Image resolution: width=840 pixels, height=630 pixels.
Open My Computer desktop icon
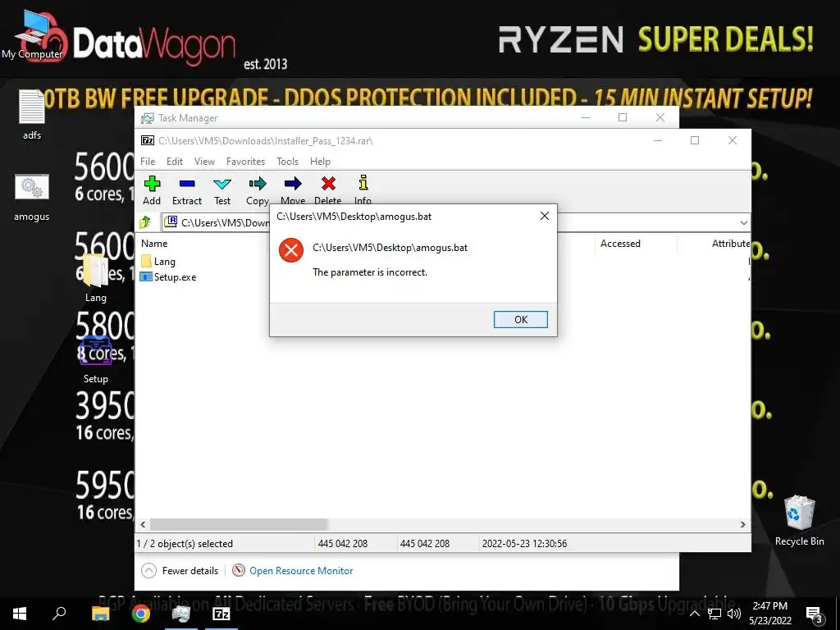(32, 34)
